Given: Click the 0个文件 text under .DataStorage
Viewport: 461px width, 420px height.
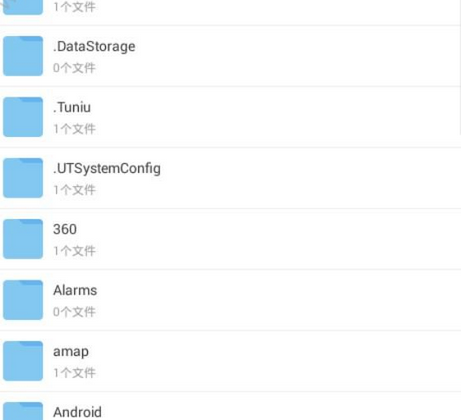Looking at the screenshot, I should coord(74,68).
